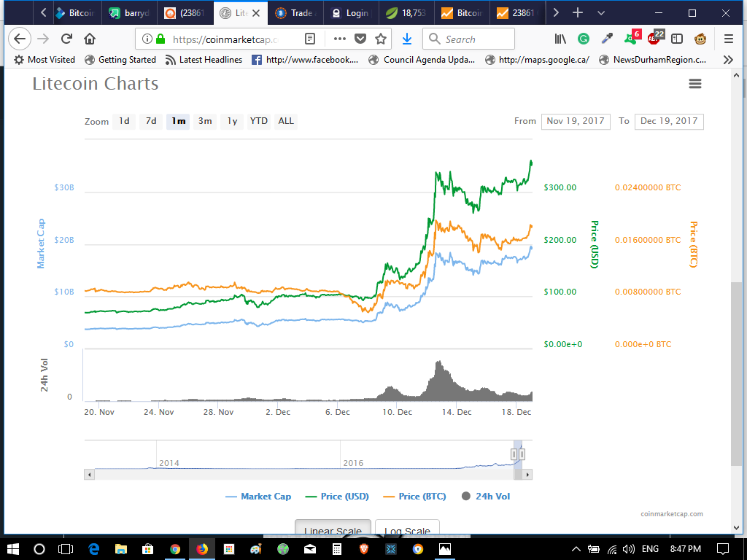Switch chart to Log Scale
The width and height of the screenshot is (747, 560).
tap(407, 527)
